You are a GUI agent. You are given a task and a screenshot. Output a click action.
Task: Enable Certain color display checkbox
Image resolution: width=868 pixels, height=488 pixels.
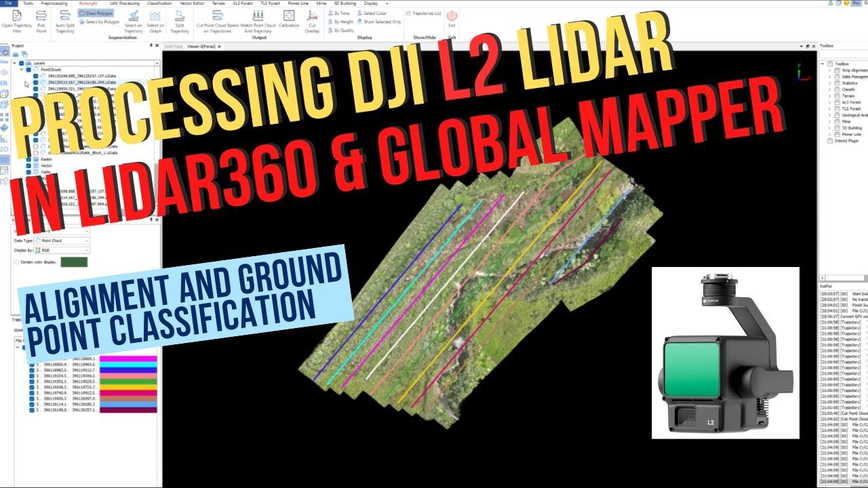click(x=17, y=262)
